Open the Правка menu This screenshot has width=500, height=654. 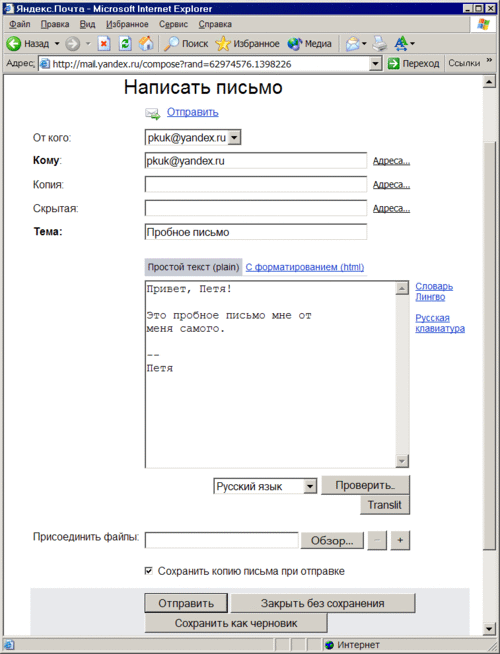tap(55, 24)
